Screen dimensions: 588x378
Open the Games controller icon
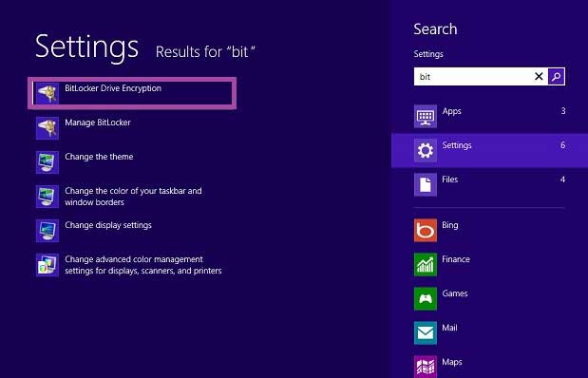pos(426,298)
